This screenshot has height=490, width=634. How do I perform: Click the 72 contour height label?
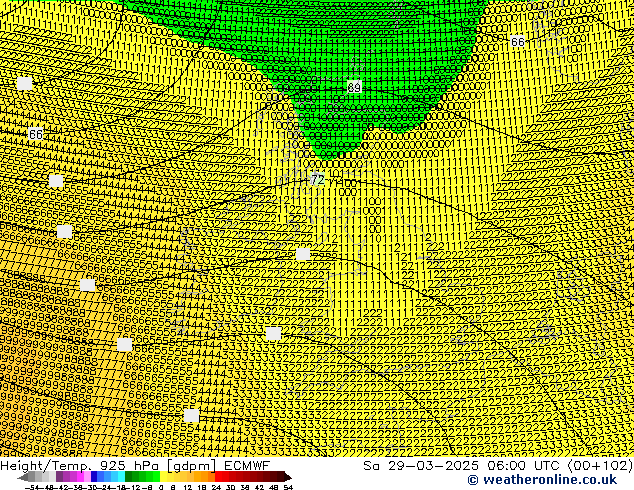pos(318,180)
